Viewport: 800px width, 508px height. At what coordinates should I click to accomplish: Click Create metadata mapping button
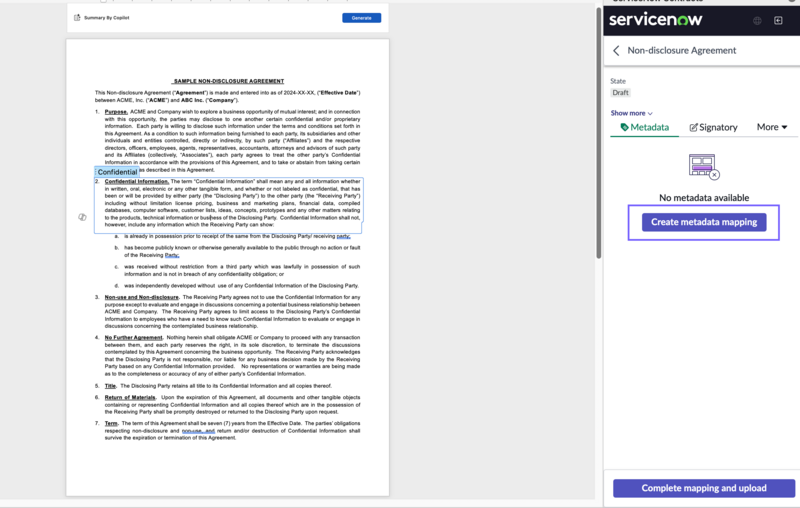coord(704,222)
